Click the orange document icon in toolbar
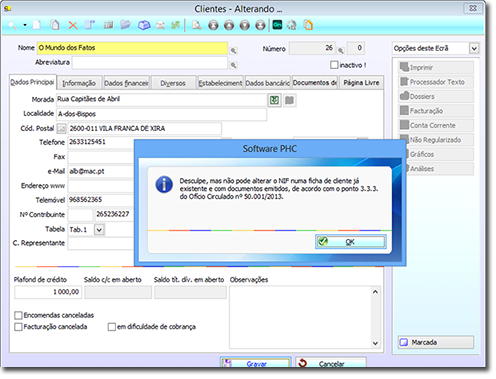496x379 pixels. coord(308,25)
